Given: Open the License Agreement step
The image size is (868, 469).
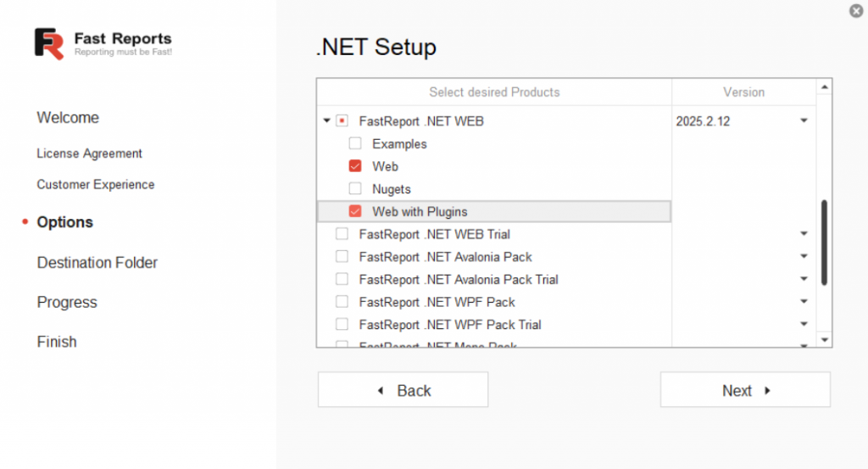Looking at the screenshot, I should click(89, 154).
